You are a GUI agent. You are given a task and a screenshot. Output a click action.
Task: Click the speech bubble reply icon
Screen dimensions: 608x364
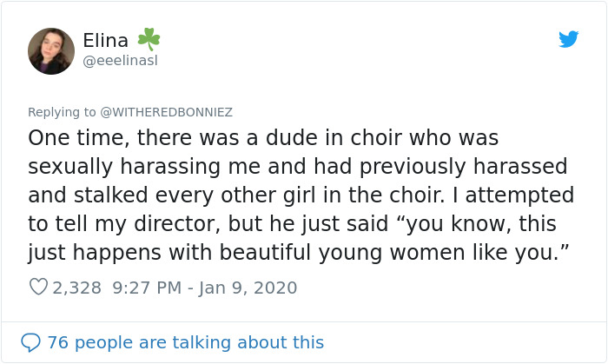31,342
